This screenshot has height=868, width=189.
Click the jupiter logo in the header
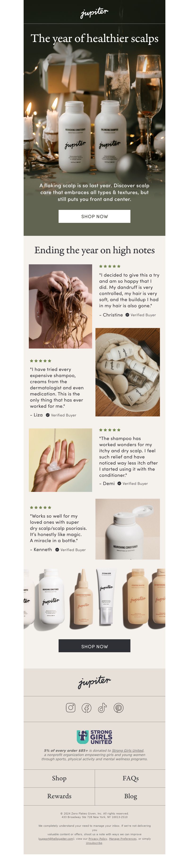tap(94, 12)
